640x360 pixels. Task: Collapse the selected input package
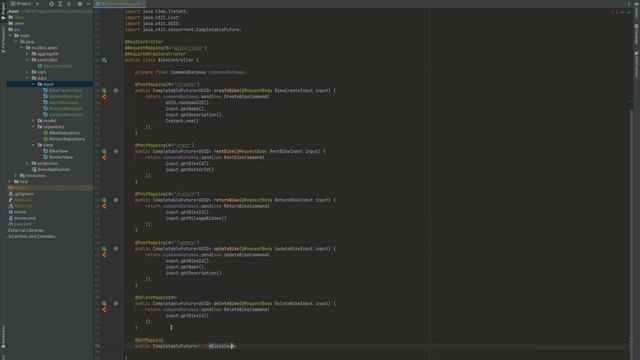pyautogui.click(x=33, y=84)
